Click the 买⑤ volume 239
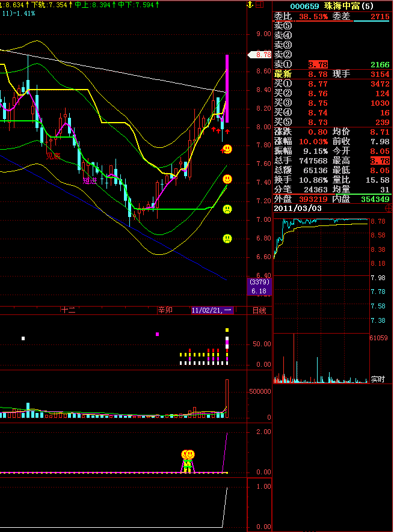 pyautogui.click(x=382, y=123)
